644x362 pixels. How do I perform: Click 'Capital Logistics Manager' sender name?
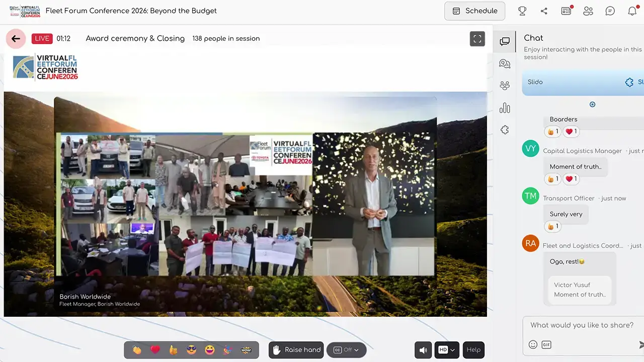click(x=583, y=151)
